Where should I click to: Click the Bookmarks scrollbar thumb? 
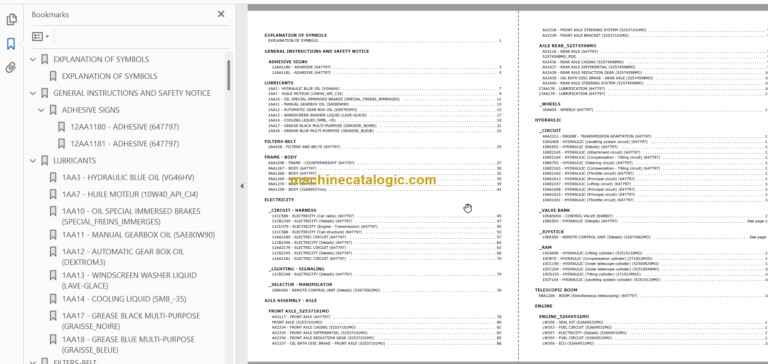pos(228,75)
